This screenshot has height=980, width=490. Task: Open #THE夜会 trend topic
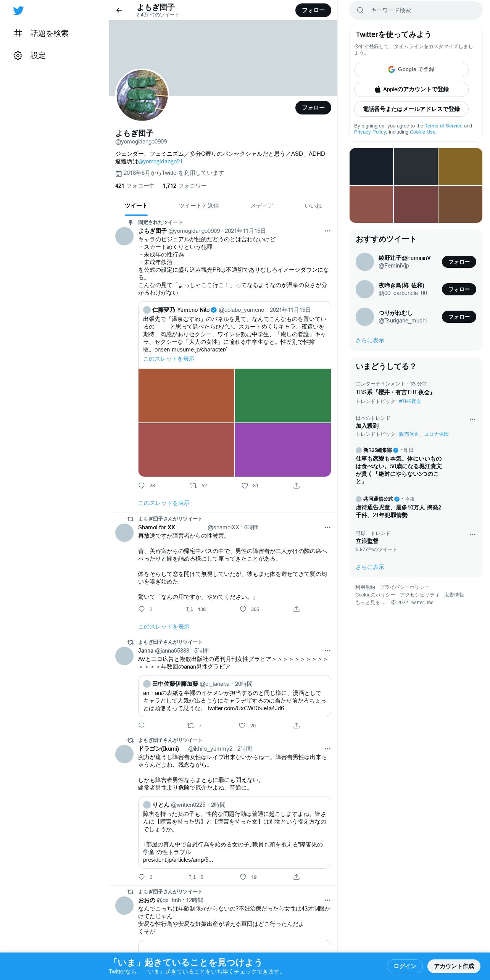(410, 401)
